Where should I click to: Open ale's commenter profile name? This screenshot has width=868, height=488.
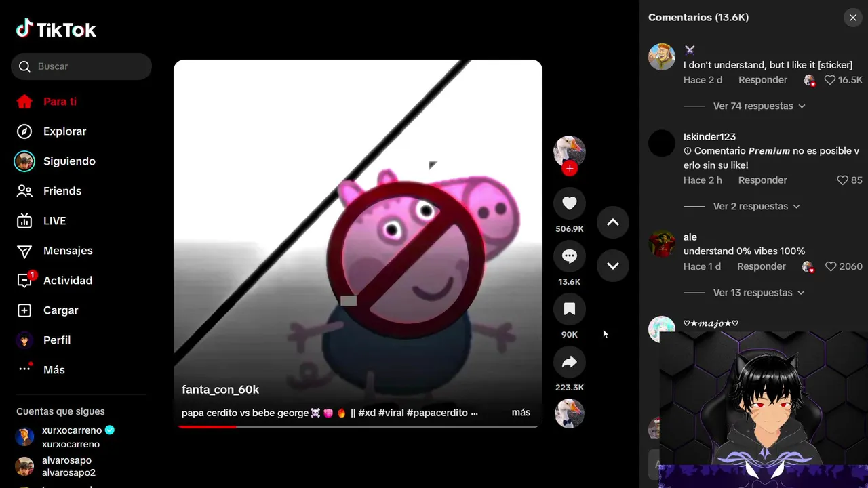point(690,237)
